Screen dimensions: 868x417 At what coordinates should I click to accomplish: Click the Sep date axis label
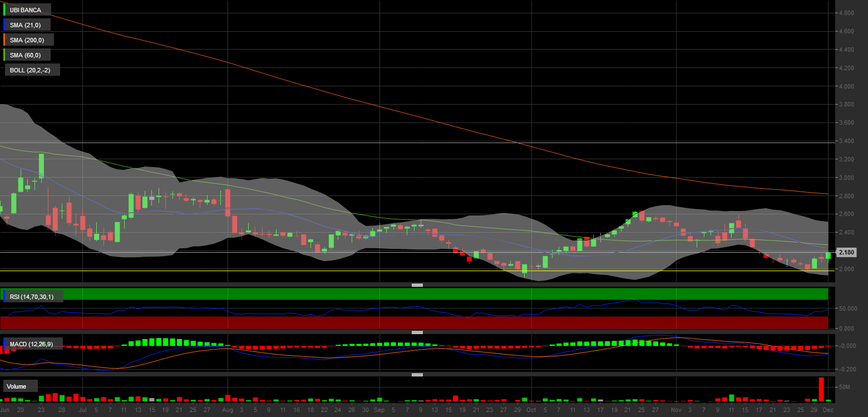coord(379,410)
